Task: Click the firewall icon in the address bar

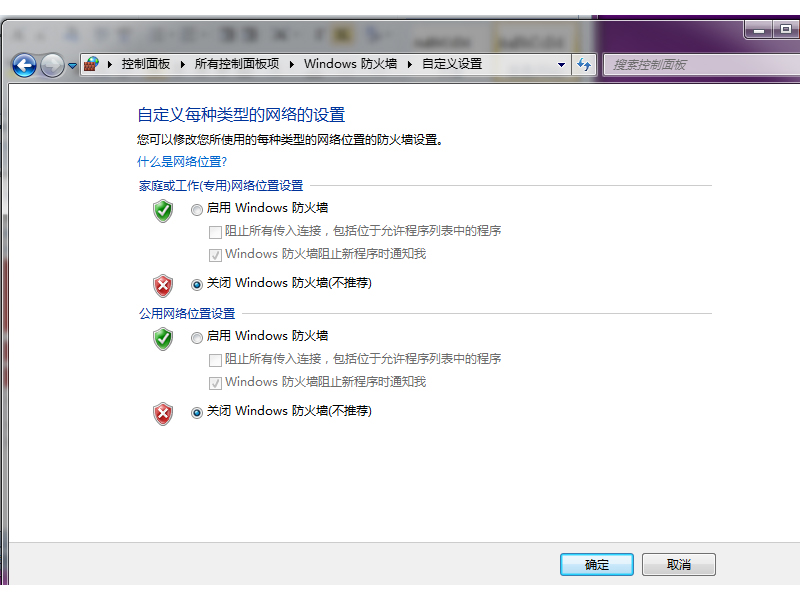Action: pos(91,64)
